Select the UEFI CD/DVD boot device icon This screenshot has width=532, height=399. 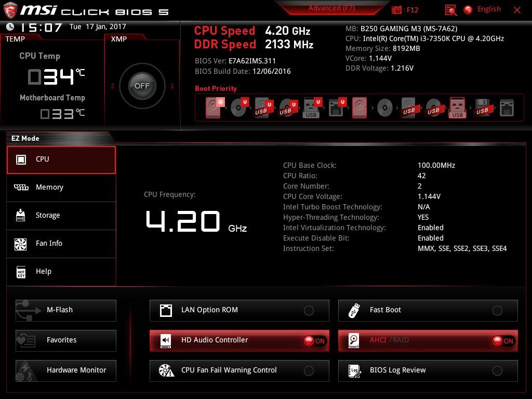tap(239, 108)
